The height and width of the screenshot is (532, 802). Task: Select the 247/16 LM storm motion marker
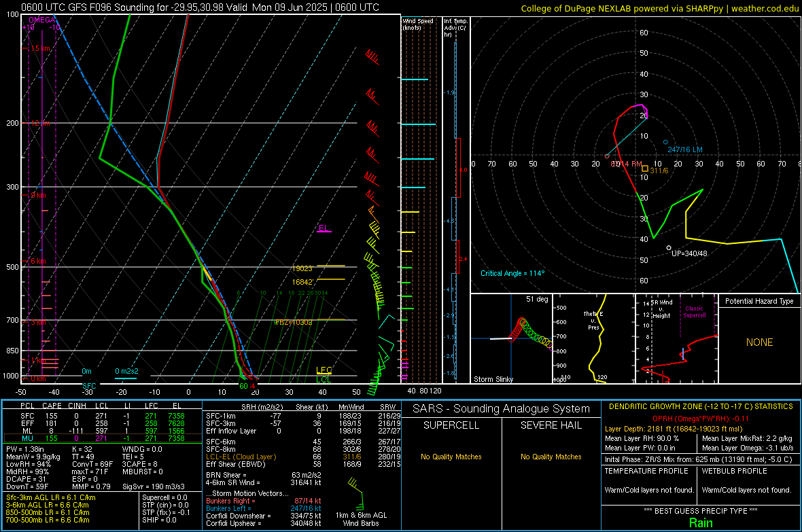665,142
